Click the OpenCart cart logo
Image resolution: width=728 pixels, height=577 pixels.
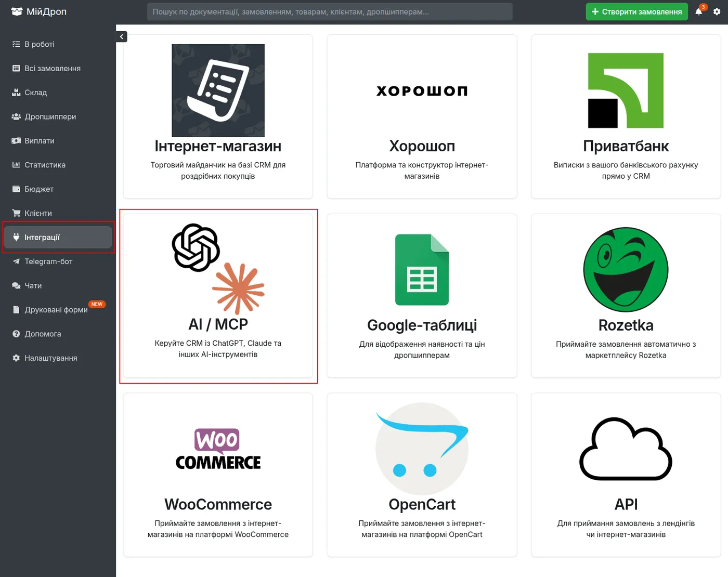pos(422,449)
